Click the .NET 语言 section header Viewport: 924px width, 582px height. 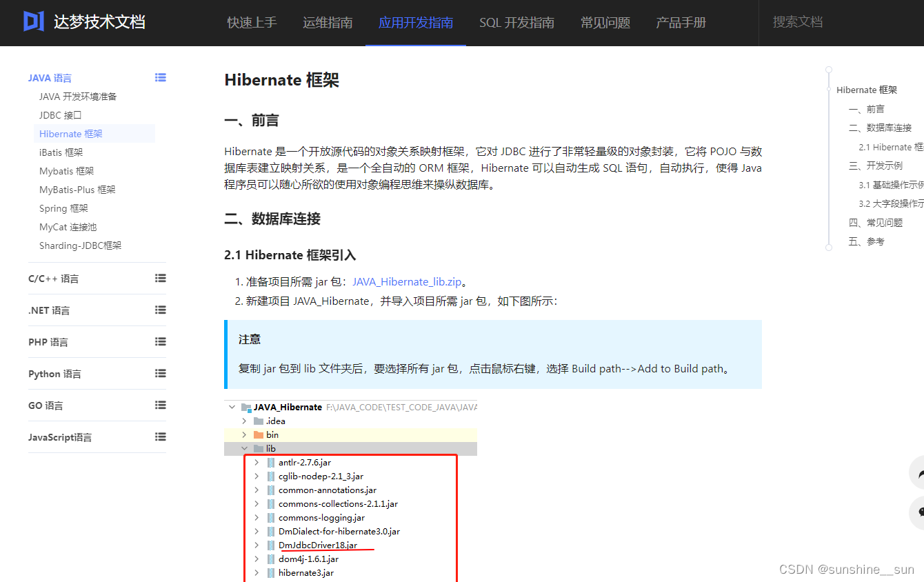[x=49, y=310]
